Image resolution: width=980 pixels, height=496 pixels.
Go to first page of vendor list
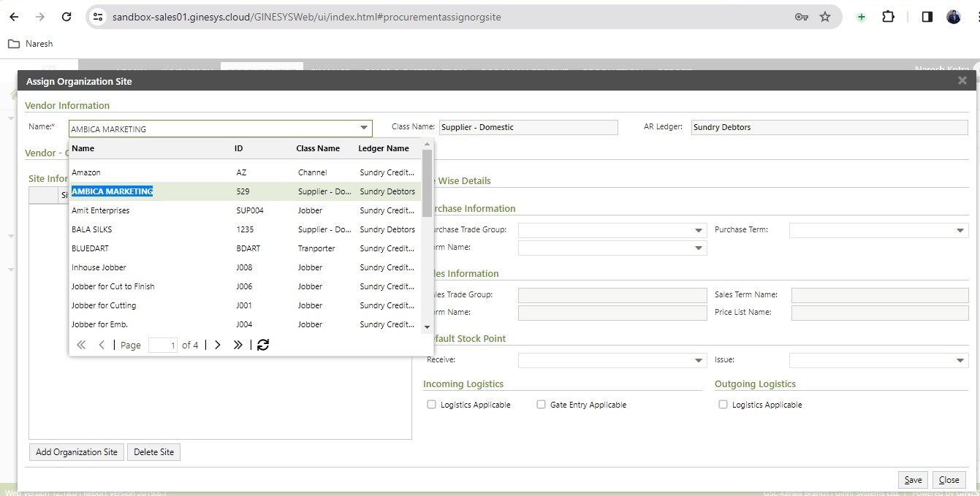point(81,345)
